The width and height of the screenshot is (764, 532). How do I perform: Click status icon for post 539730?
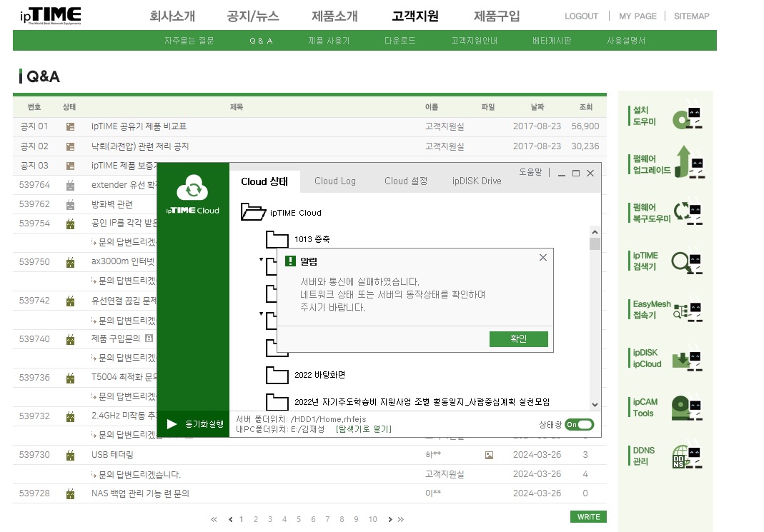pos(70,455)
